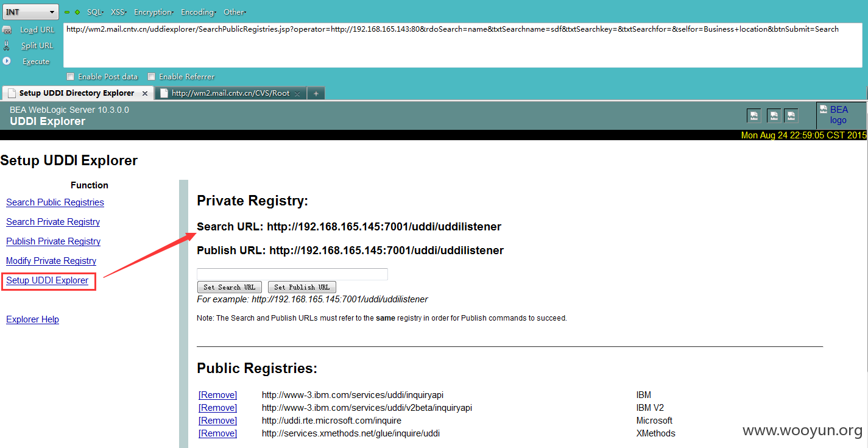Viewport: 868px width, 448px height.
Task: Enable the Referrer checkbox
Action: coord(152,77)
